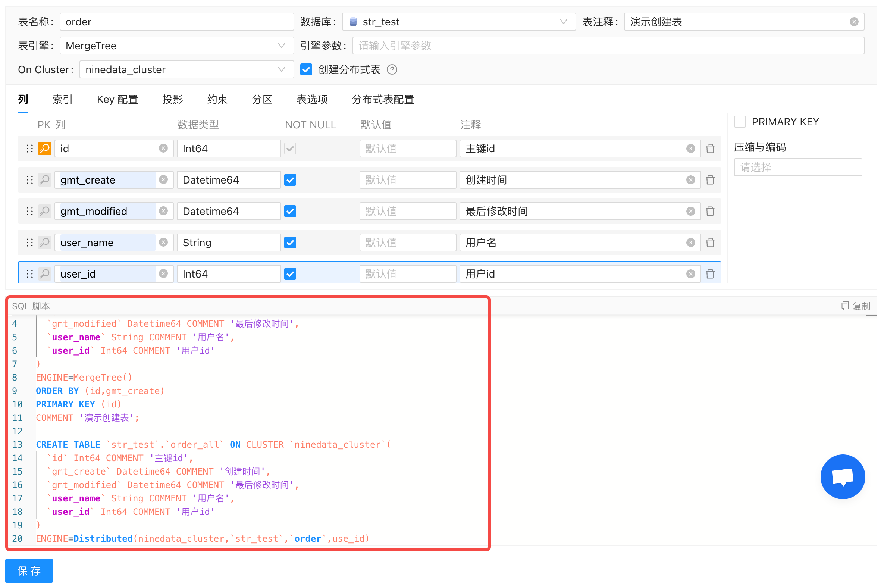Viewport: 881px width, 588px height.
Task: Open the On Cluster ninedata_cluster dropdown
Action: pos(186,70)
